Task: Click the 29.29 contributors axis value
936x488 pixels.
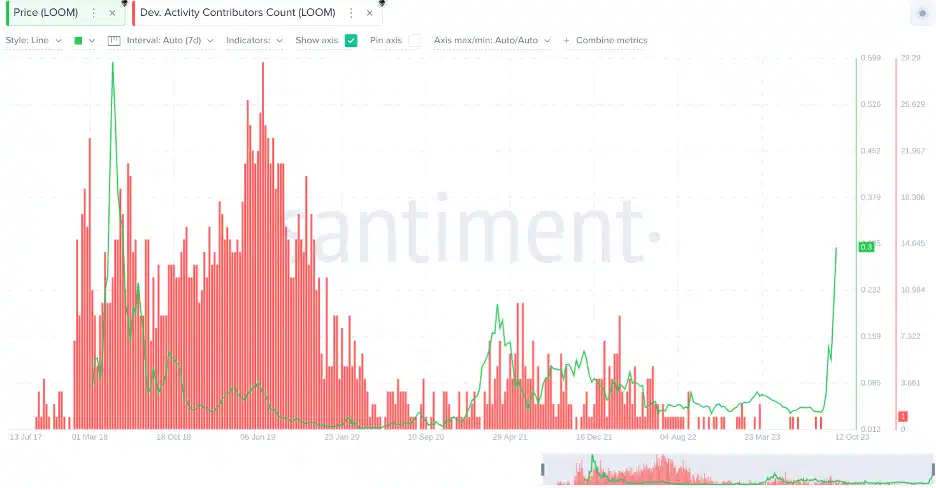Action: [910, 58]
